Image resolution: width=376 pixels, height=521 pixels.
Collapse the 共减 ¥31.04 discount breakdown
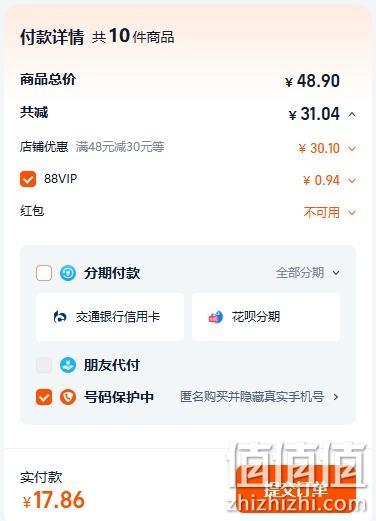coord(352,115)
